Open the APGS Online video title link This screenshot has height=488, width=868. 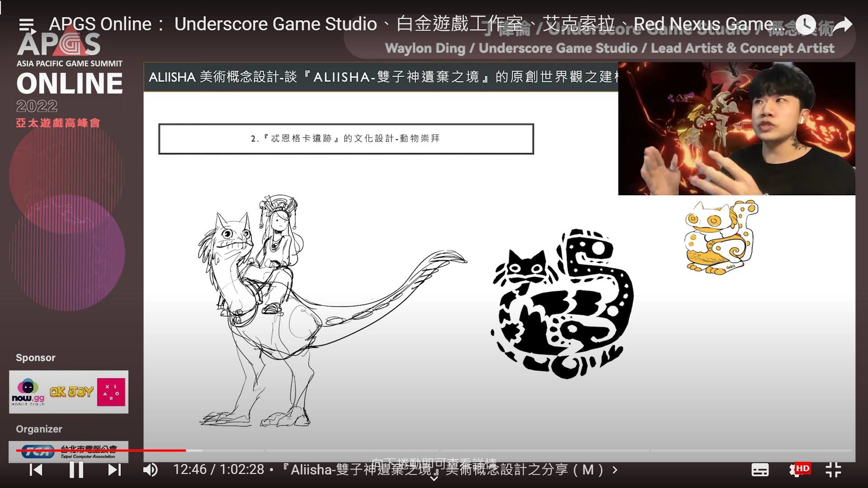[x=416, y=24]
